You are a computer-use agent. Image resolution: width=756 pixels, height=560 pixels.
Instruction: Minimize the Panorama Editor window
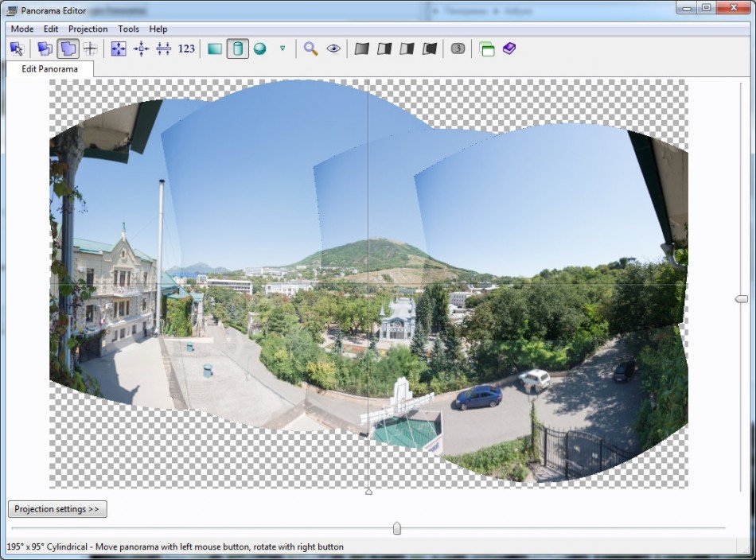point(687,8)
